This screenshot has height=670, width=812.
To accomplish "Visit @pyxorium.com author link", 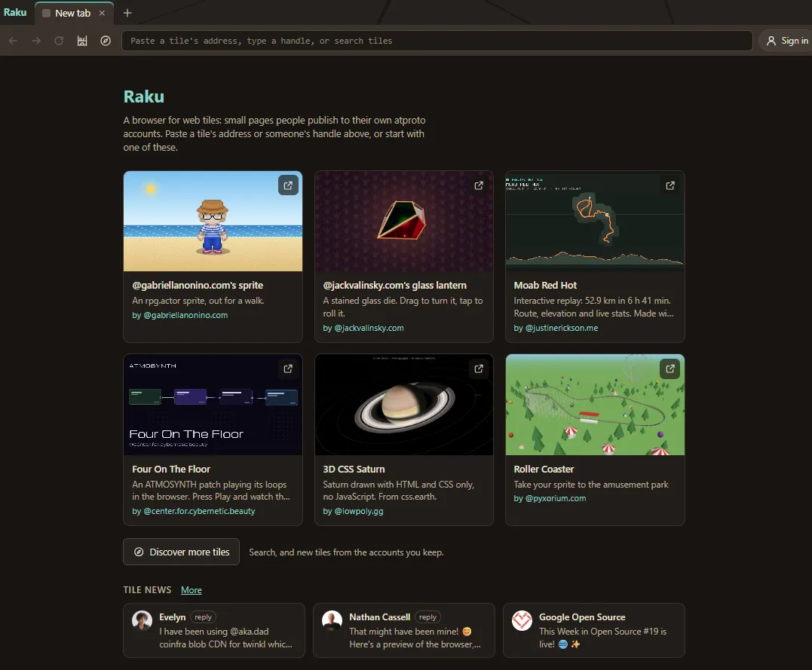I will pyautogui.click(x=556, y=498).
